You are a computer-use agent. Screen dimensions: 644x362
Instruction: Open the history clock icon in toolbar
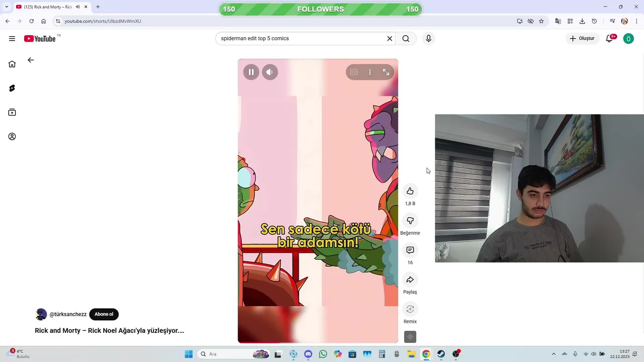pyautogui.click(x=594, y=21)
